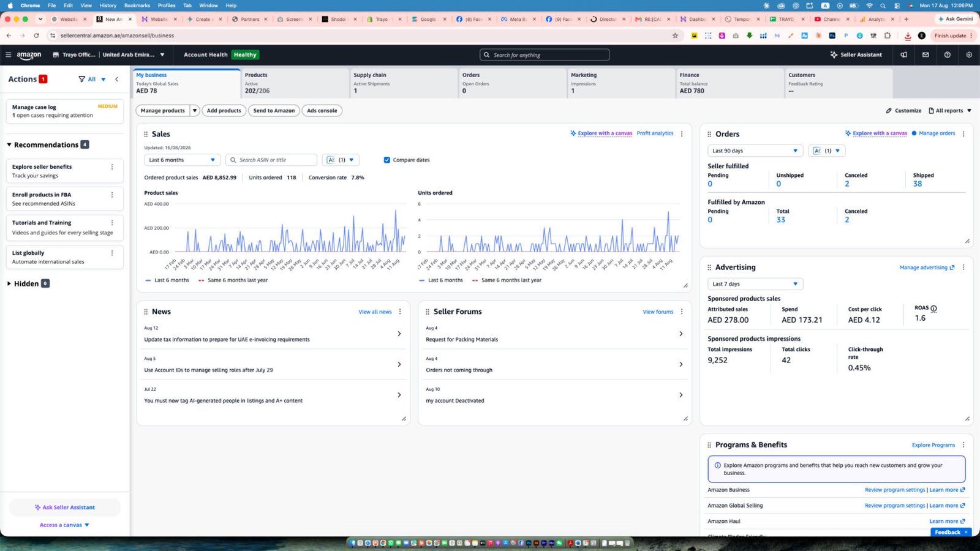Uncheck the Compare dates checkbox
The height and width of the screenshot is (551, 980).
point(386,160)
